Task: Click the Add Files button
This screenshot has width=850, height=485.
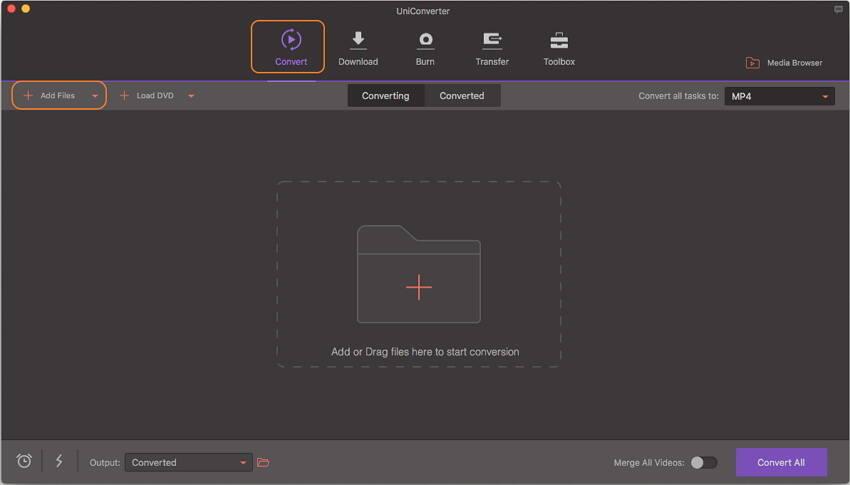Action: coord(49,95)
